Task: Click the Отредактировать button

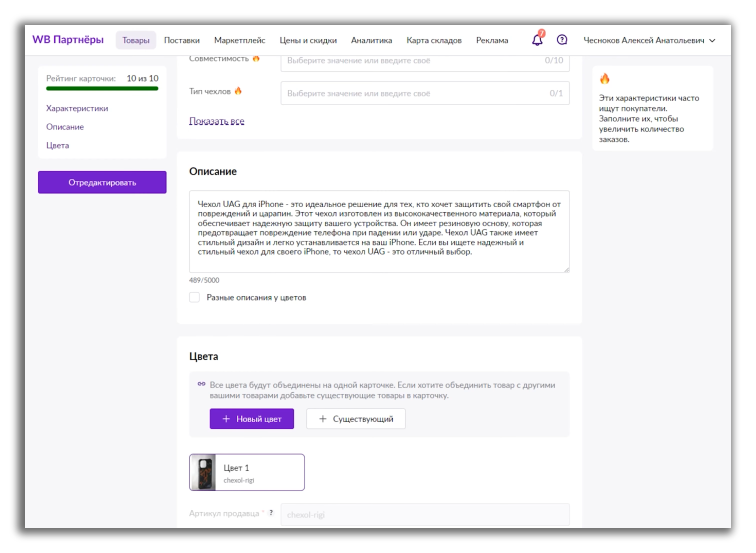Action: click(102, 182)
